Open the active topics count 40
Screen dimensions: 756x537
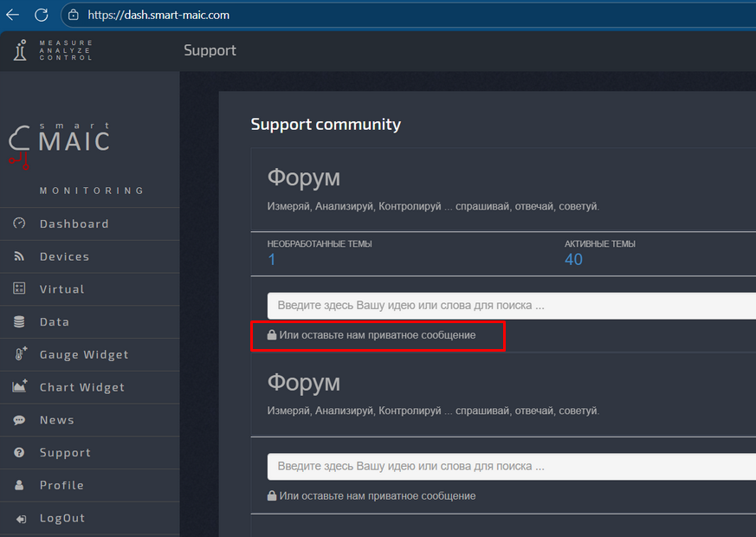coord(573,260)
